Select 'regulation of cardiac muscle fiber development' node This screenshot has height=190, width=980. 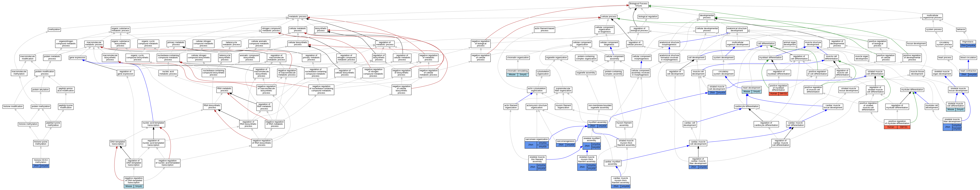698,161
